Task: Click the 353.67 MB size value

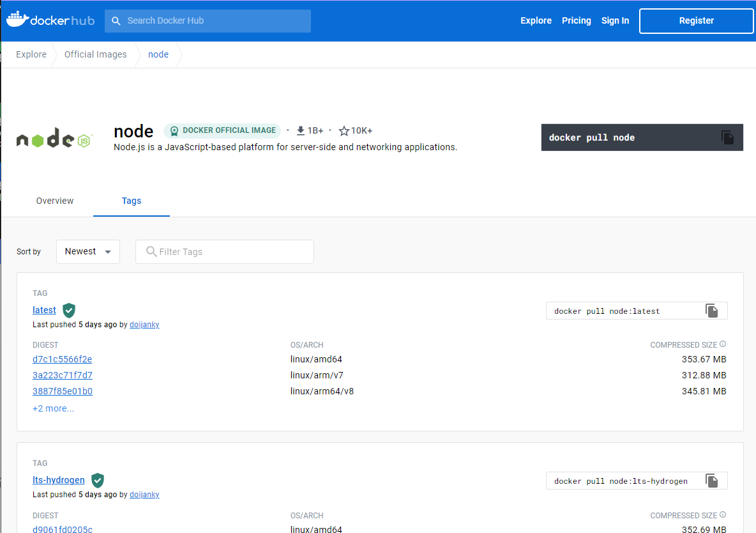Action: point(704,359)
